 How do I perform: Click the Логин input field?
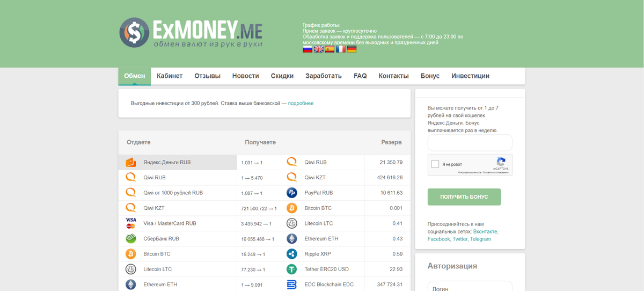(470, 286)
